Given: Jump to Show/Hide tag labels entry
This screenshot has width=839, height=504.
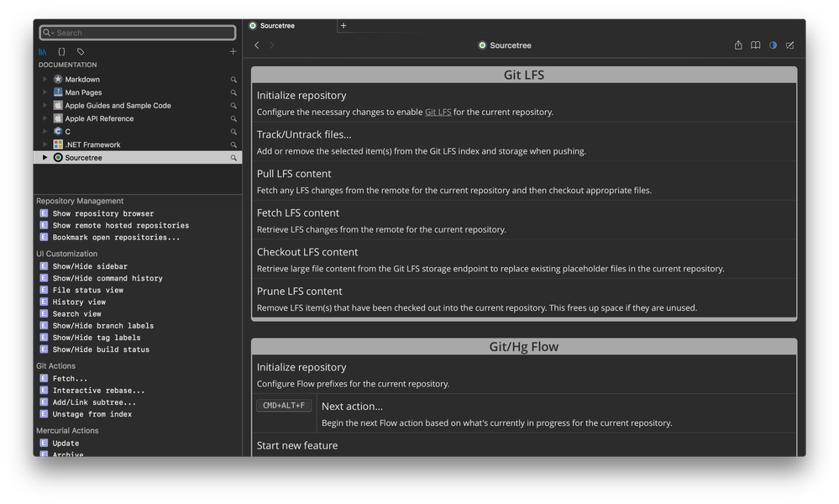Looking at the screenshot, I should 97,338.
